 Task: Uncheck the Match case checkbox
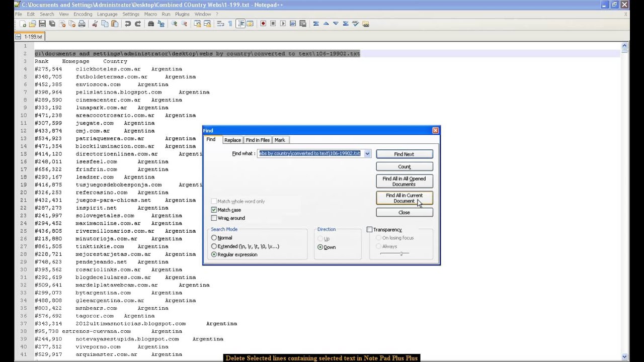click(x=214, y=210)
